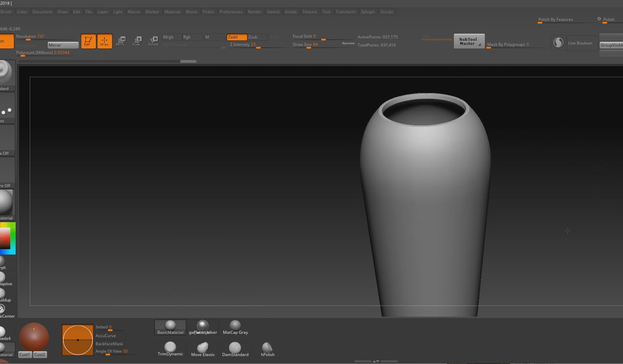Select the Scale transform tool
This screenshot has width=623, height=364.
(x=137, y=41)
